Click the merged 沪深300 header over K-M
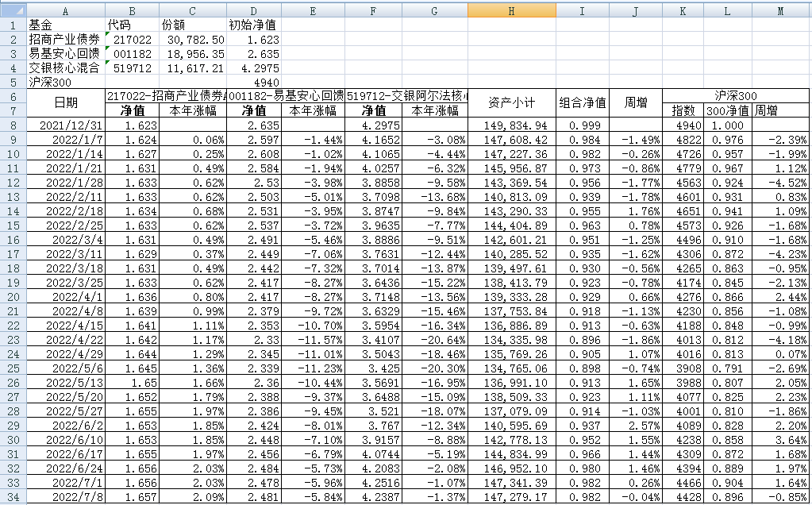Viewport: 812px width, 505px height. coord(736,96)
